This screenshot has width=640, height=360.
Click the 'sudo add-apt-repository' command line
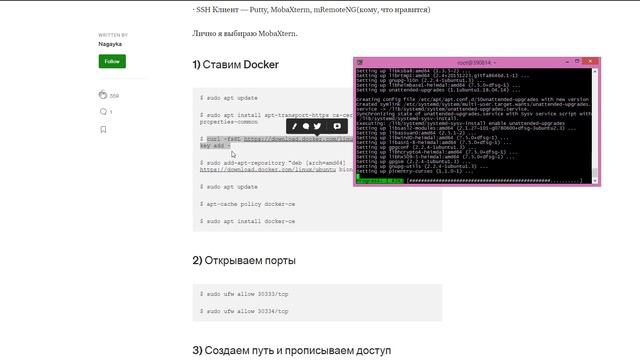click(x=273, y=163)
